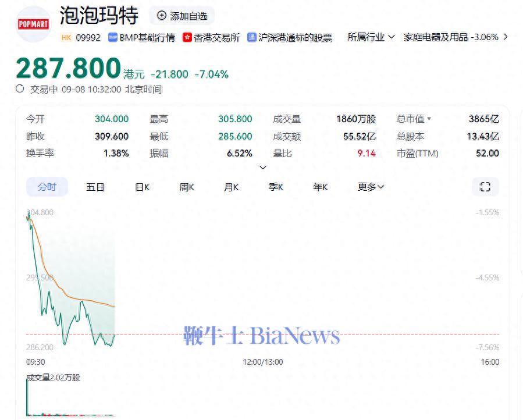The height and width of the screenshot is (420, 523).
Task: Click the blue BMP基础行情 badge icon
Action: (113, 37)
